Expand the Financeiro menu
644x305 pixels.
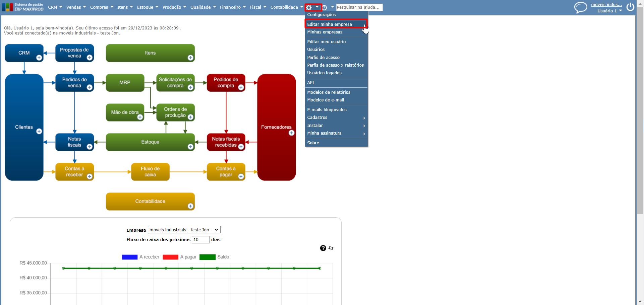[x=233, y=7]
